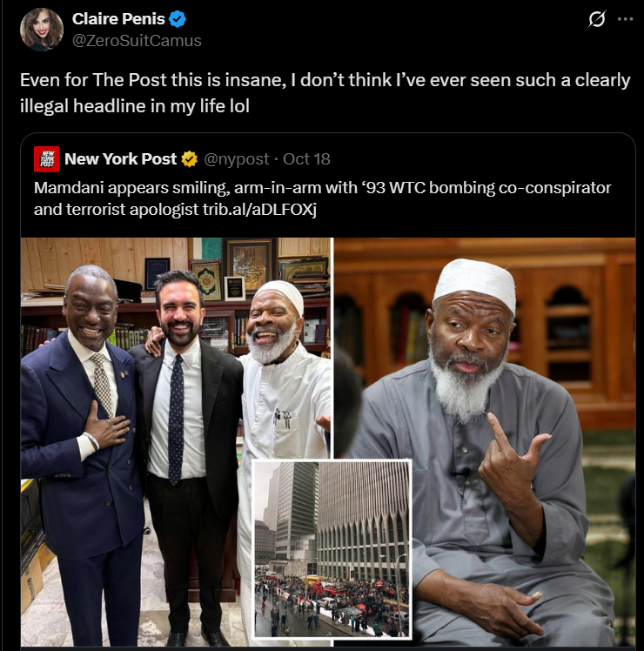This screenshot has width=644, height=651.
Task: Follow the trib.al/aDLFOXj article link
Action: click(x=259, y=209)
